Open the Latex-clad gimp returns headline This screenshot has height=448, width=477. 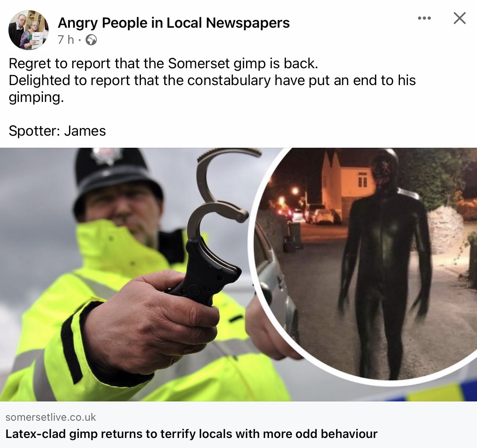[x=192, y=434]
